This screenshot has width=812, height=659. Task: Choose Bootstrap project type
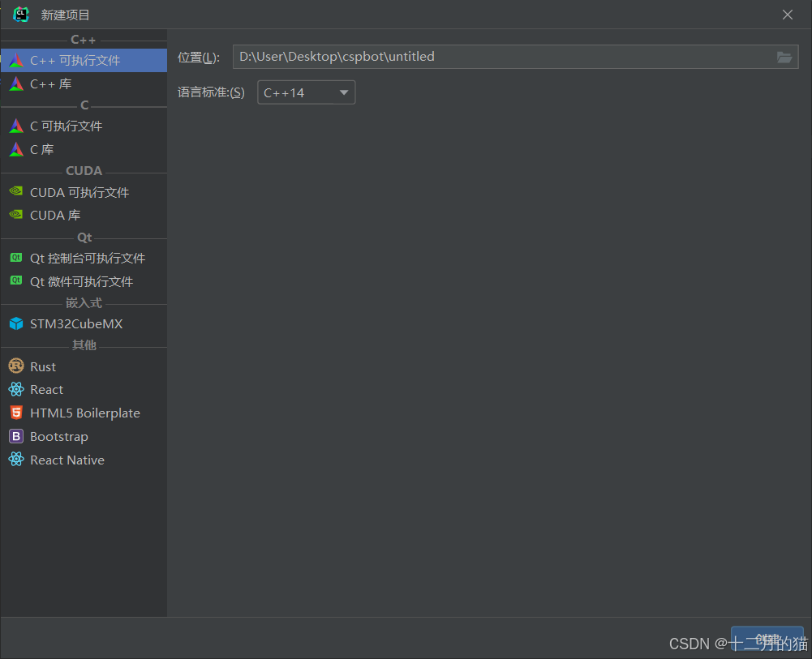pos(84,437)
